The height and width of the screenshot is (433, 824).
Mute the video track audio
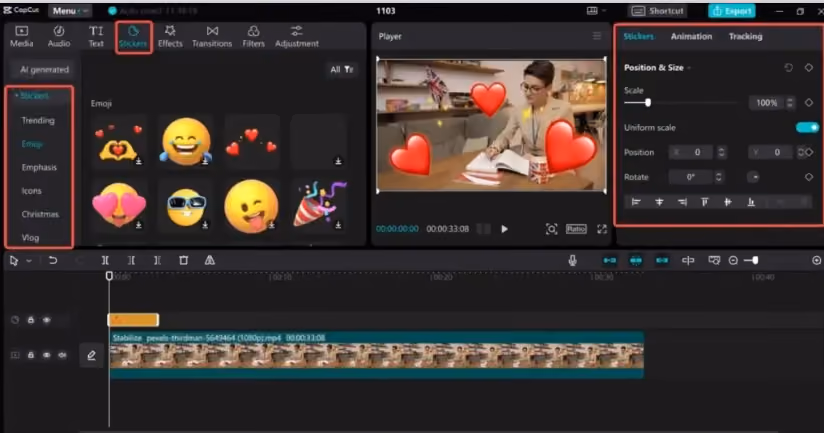[63, 355]
